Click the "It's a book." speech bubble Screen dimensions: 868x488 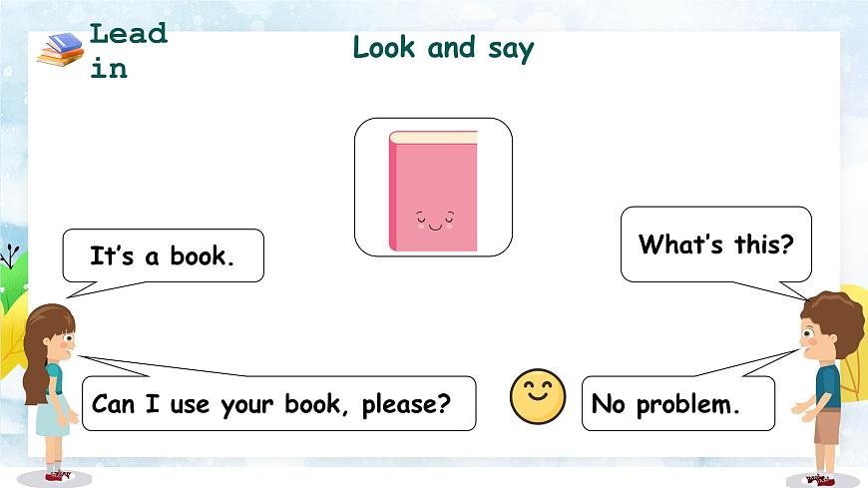[x=164, y=255]
